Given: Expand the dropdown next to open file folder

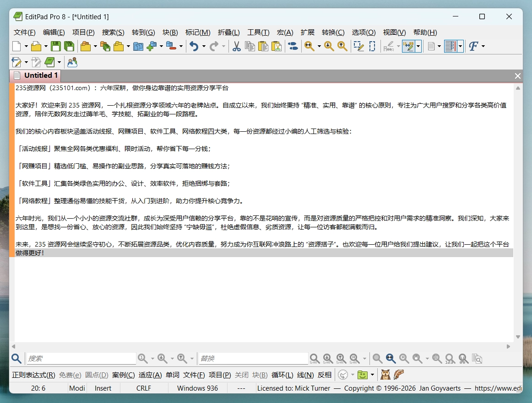Looking at the screenshot, I should point(46,46).
